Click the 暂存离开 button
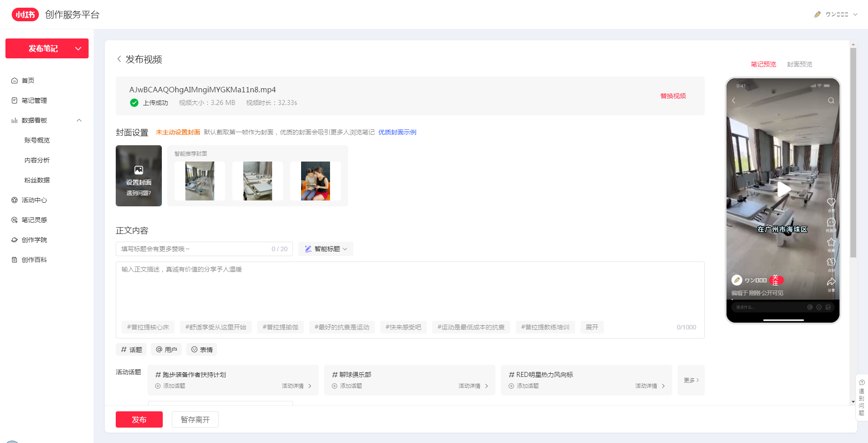The image size is (868, 443). point(195,419)
